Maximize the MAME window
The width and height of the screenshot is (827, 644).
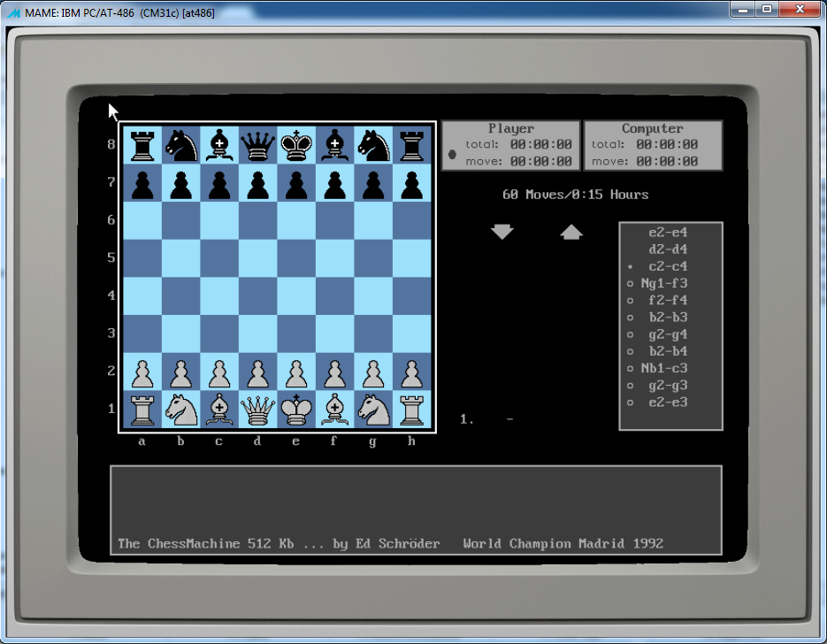click(768, 9)
